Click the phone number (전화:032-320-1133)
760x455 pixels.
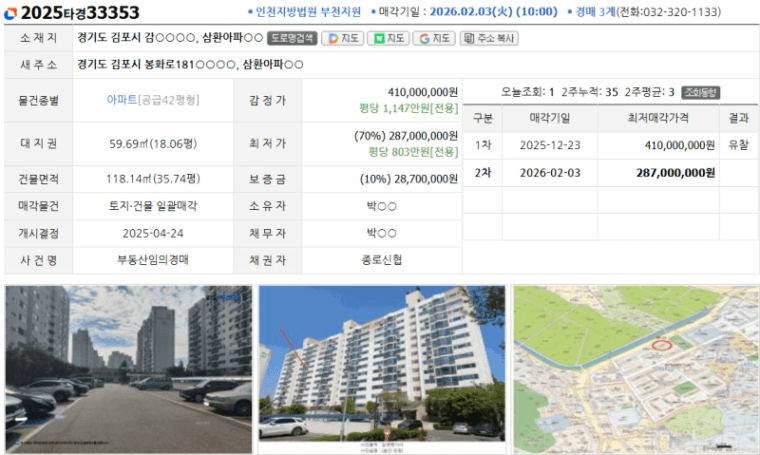click(669, 12)
